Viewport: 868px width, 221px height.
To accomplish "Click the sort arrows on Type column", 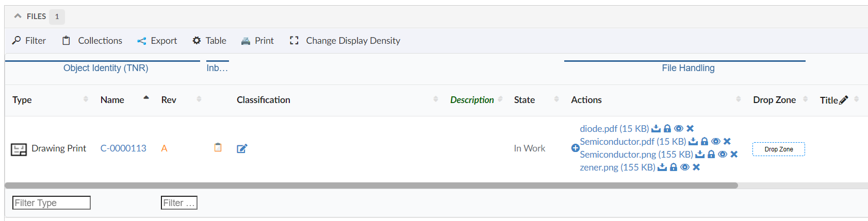I will coord(86,99).
